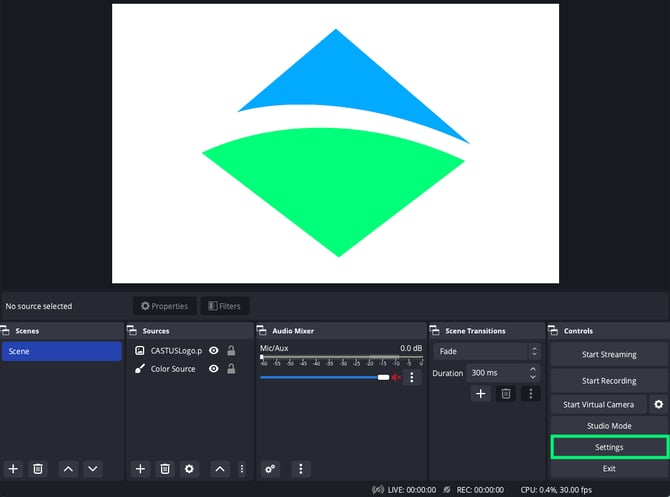Move scene down with arrow icon
The image size is (670, 497).
93,468
